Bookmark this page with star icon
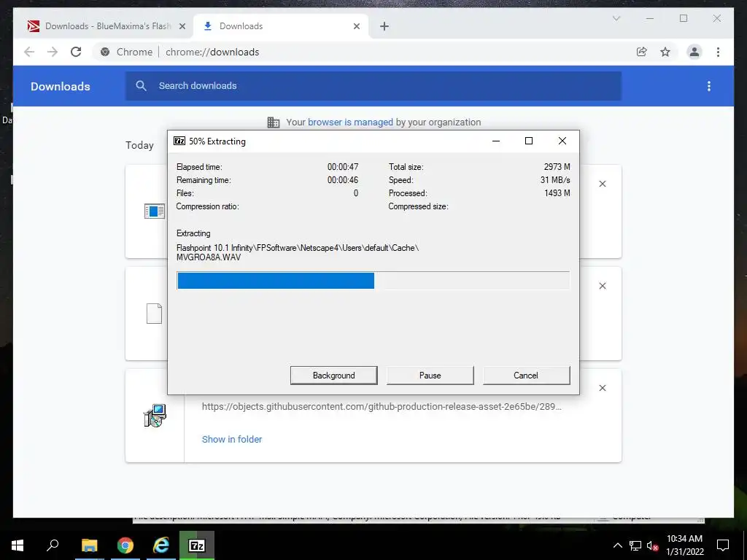The image size is (747, 560). tap(665, 52)
